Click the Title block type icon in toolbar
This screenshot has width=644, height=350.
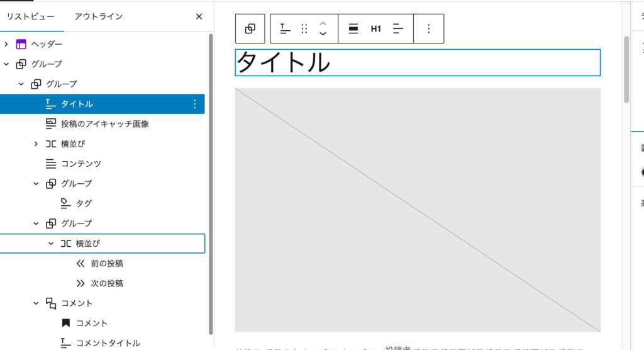click(286, 28)
